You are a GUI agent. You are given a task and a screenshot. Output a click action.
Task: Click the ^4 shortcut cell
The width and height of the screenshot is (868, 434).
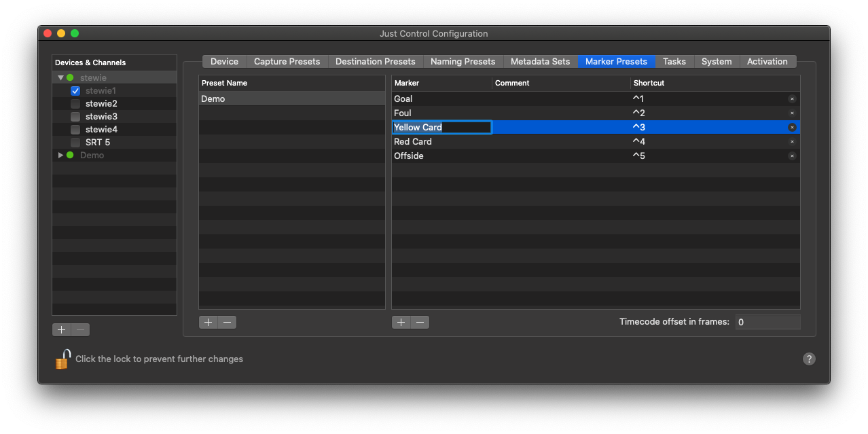coord(638,141)
